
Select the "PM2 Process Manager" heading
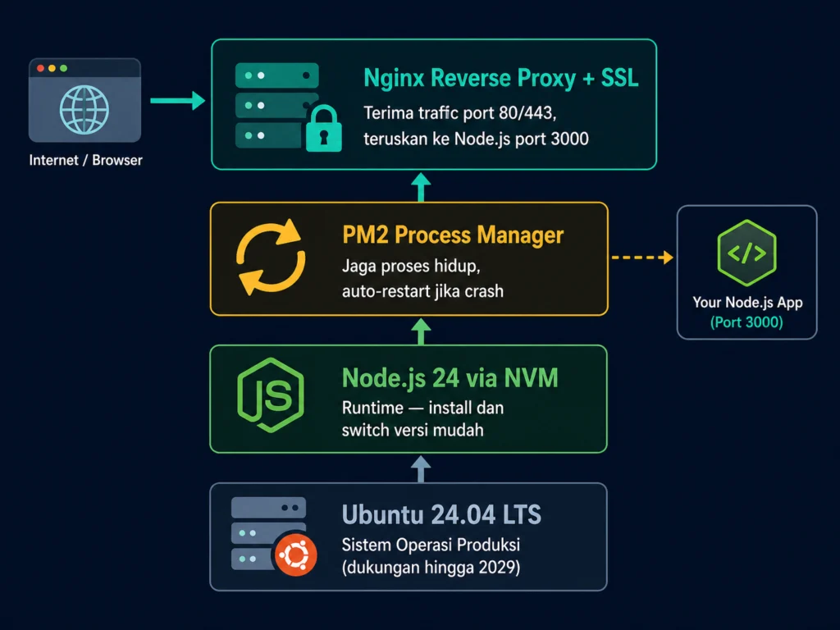453,235
